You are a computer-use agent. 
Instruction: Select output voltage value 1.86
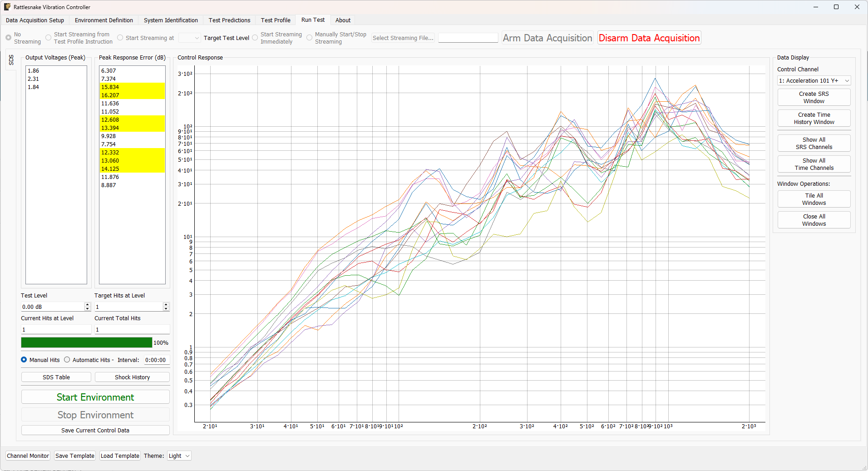tap(56, 71)
